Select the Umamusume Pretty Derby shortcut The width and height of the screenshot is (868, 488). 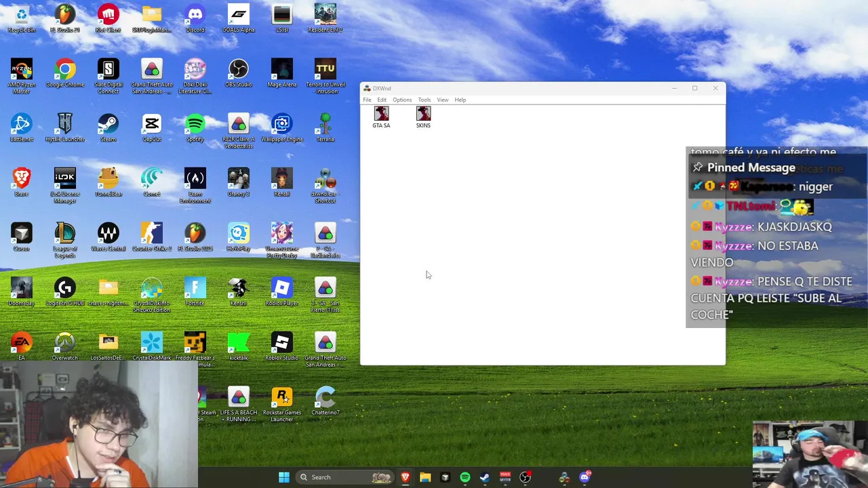click(x=282, y=241)
